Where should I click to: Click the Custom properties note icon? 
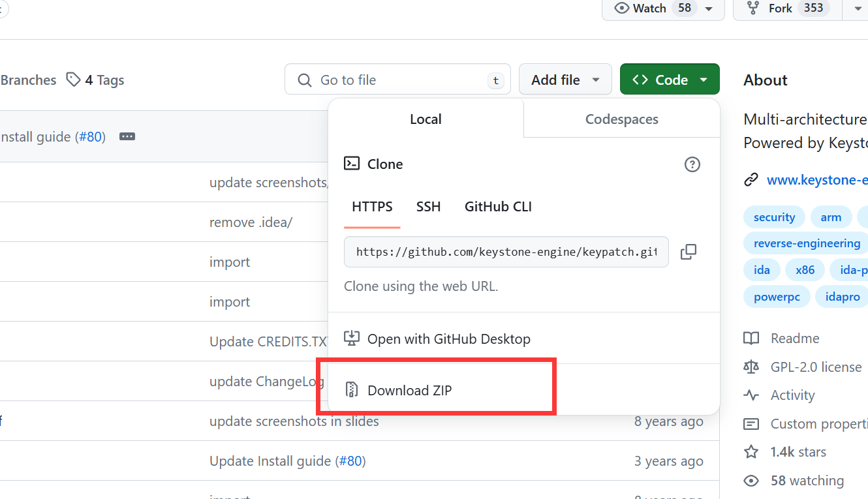[751, 424]
